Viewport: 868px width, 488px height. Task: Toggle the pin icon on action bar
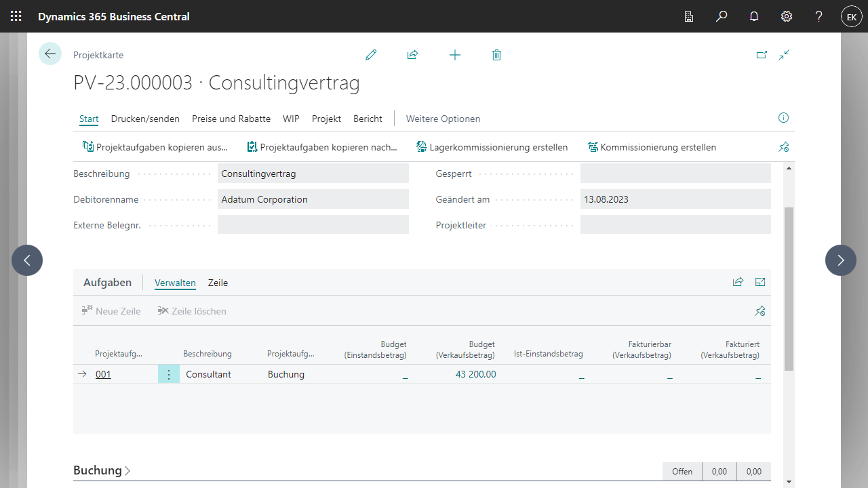784,147
